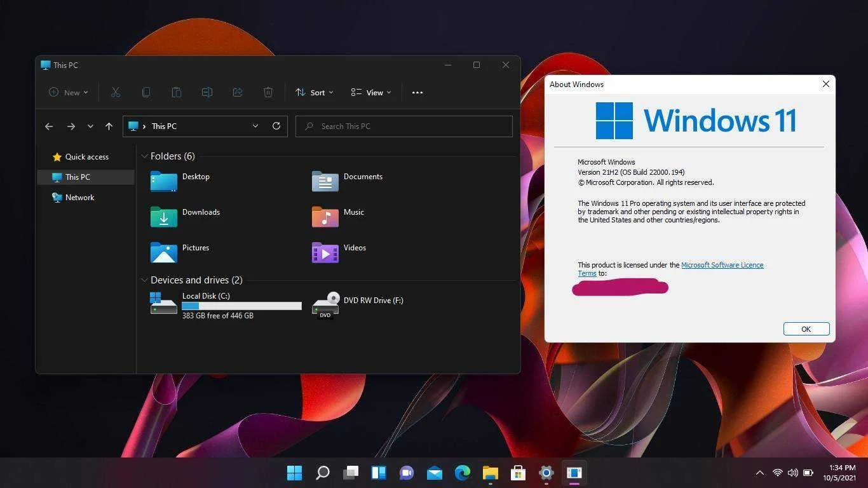
Task: Open the Sort dropdown menu
Action: pyautogui.click(x=315, y=92)
